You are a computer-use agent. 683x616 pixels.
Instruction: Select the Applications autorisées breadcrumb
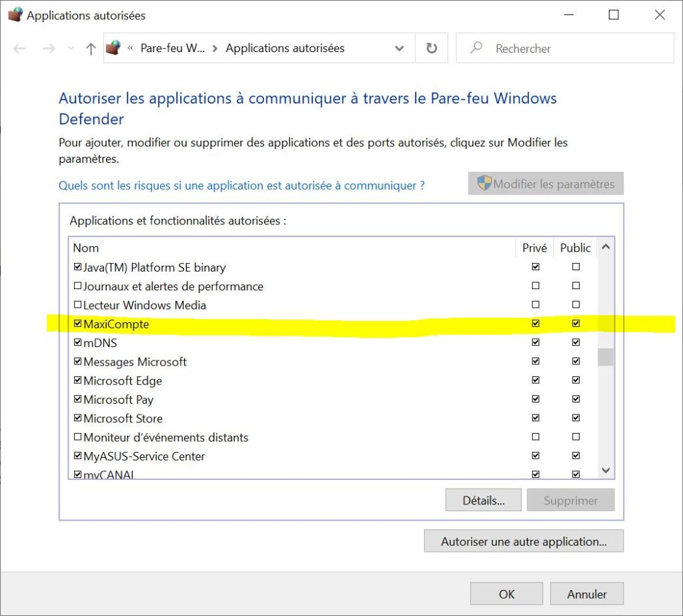click(285, 48)
